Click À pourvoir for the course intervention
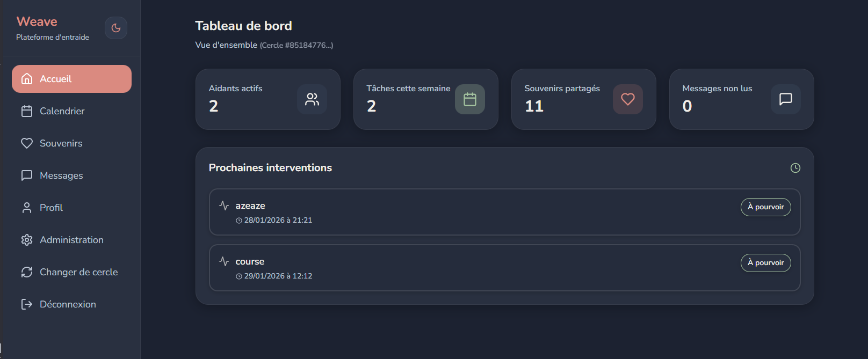Image resolution: width=868 pixels, height=359 pixels. click(765, 263)
